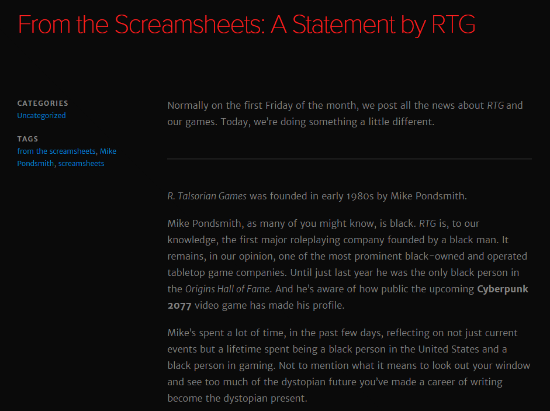Click the italic 'R. Talsorian Games' text
The width and height of the screenshot is (550, 411).
click(207, 196)
